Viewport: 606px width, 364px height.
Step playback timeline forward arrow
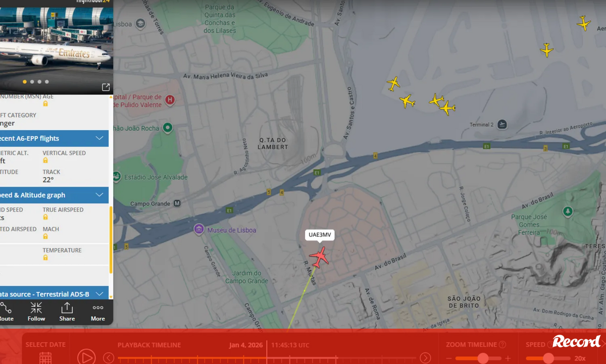coord(426,358)
